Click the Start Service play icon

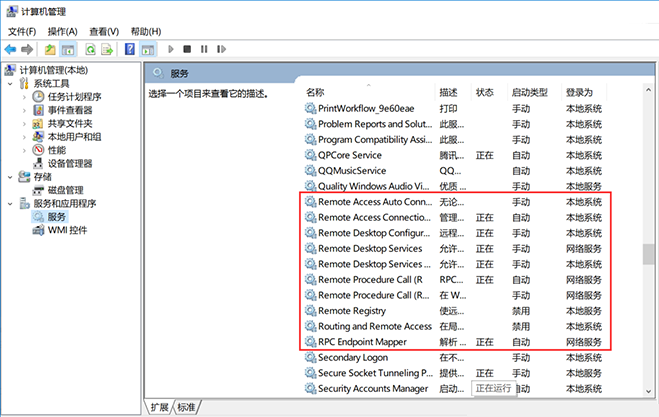pyautogui.click(x=170, y=49)
